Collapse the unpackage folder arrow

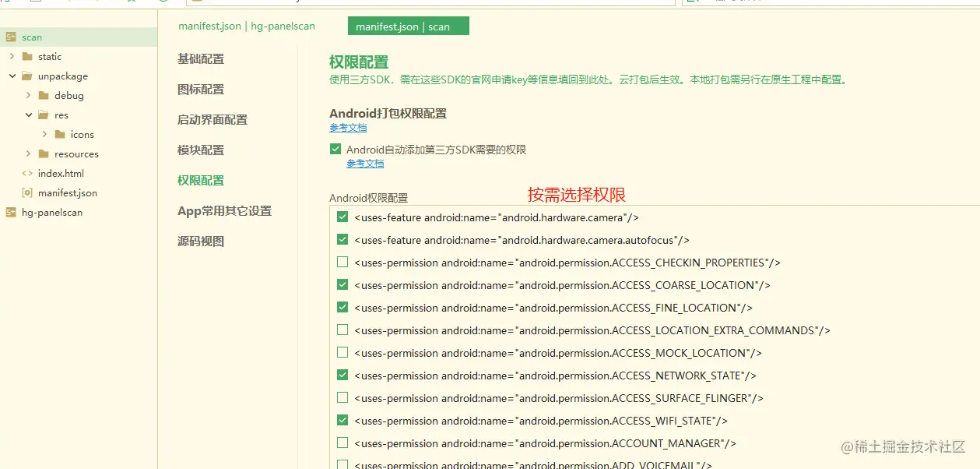[x=12, y=76]
